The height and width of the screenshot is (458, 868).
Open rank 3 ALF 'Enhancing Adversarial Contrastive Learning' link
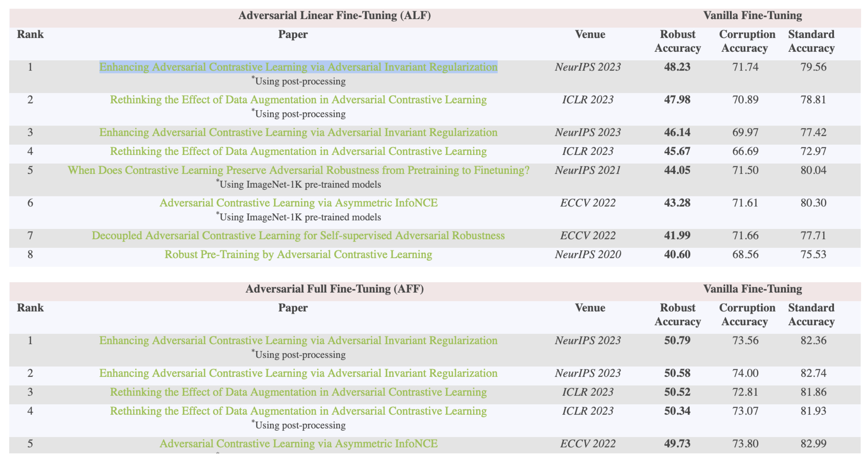298,132
